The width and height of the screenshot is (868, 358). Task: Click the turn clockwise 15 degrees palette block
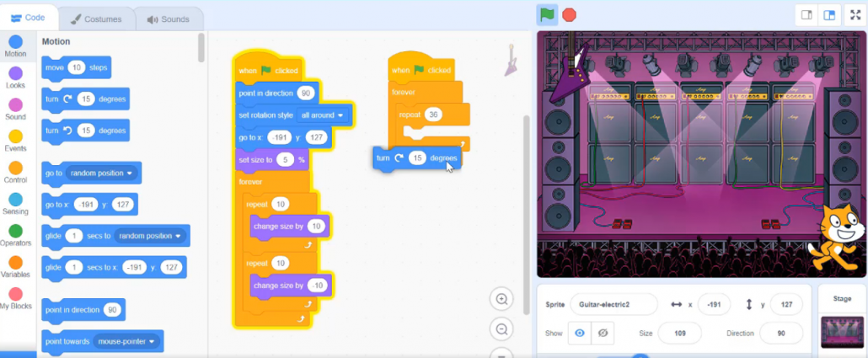[x=85, y=99]
